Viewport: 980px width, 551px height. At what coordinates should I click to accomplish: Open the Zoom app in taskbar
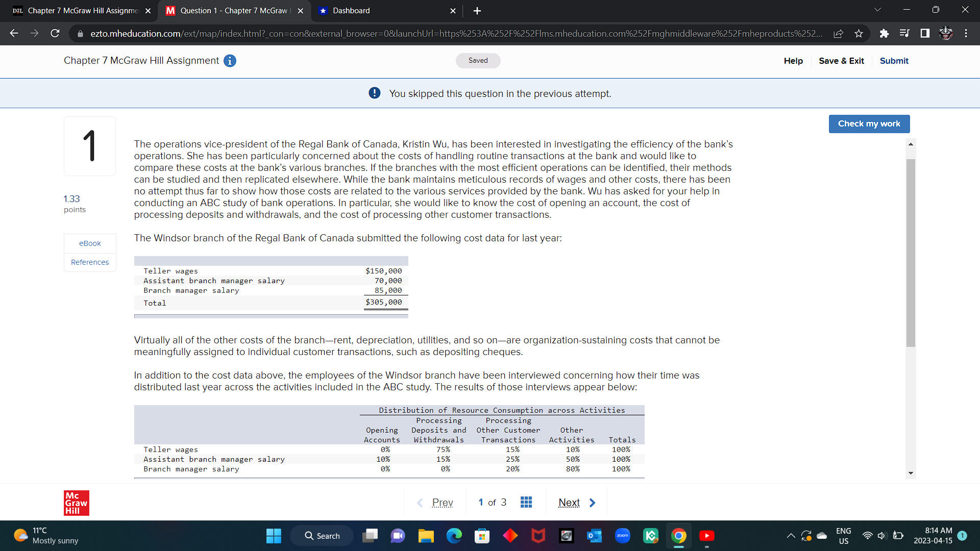pos(622,536)
